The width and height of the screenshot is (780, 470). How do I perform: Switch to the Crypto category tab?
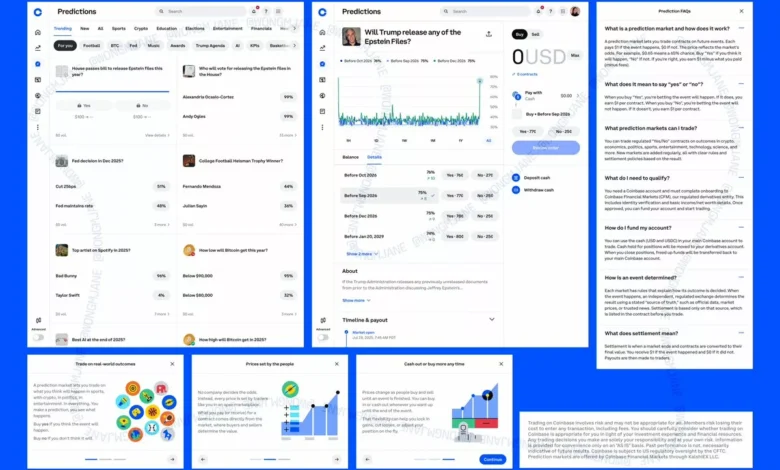pos(141,29)
